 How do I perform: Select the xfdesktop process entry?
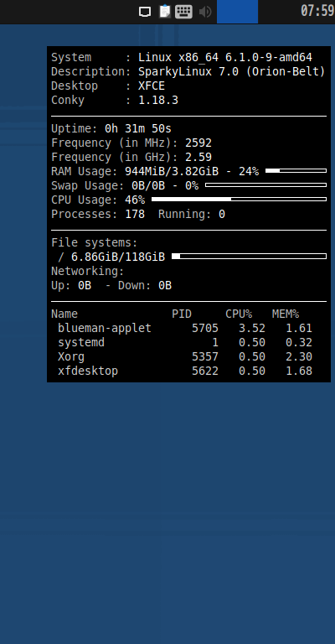point(185,371)
